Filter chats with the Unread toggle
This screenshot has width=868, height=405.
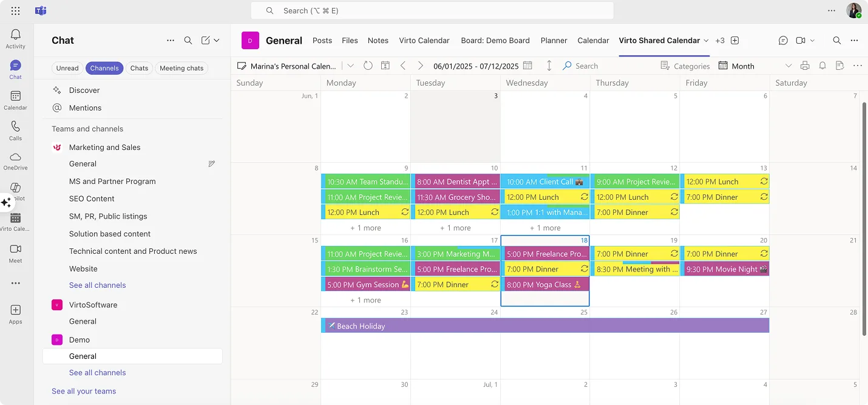(x=67, y=68)
